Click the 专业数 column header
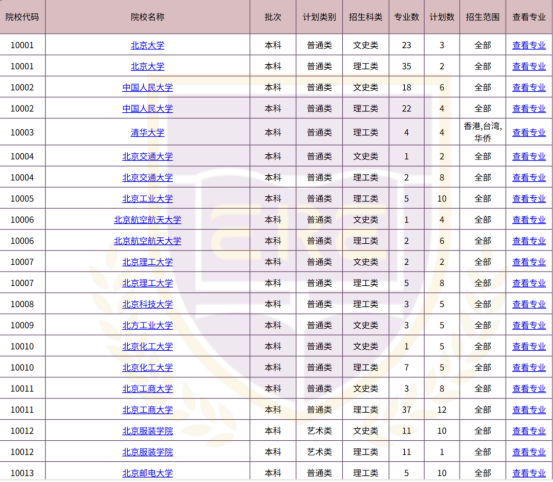The image size is (553, 482). point(406,17)
